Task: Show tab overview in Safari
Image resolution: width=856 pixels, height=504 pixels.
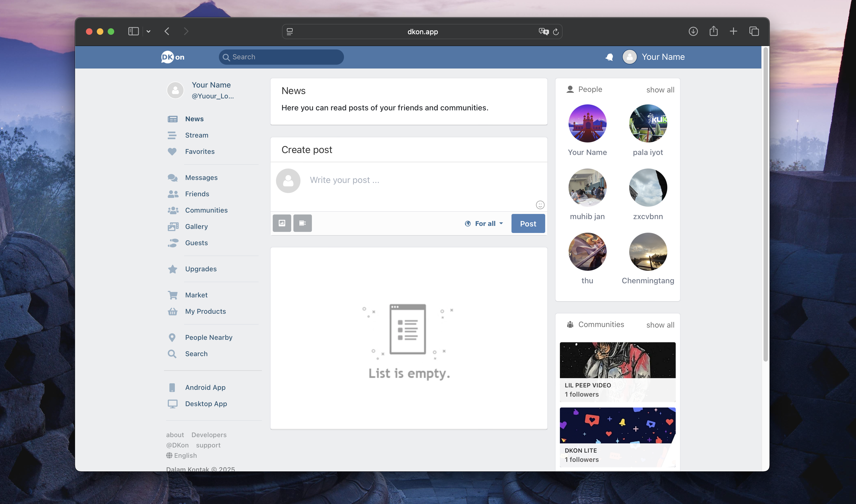Action: click(754, 31)
